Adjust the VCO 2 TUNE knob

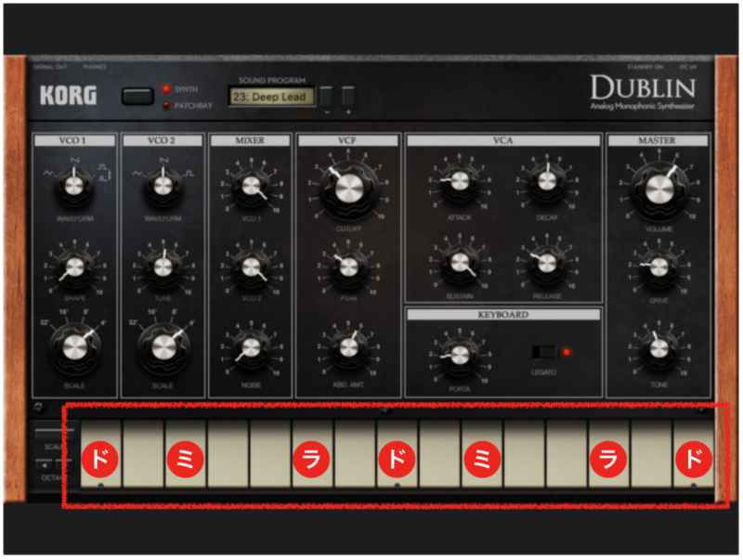coord(163,267)
